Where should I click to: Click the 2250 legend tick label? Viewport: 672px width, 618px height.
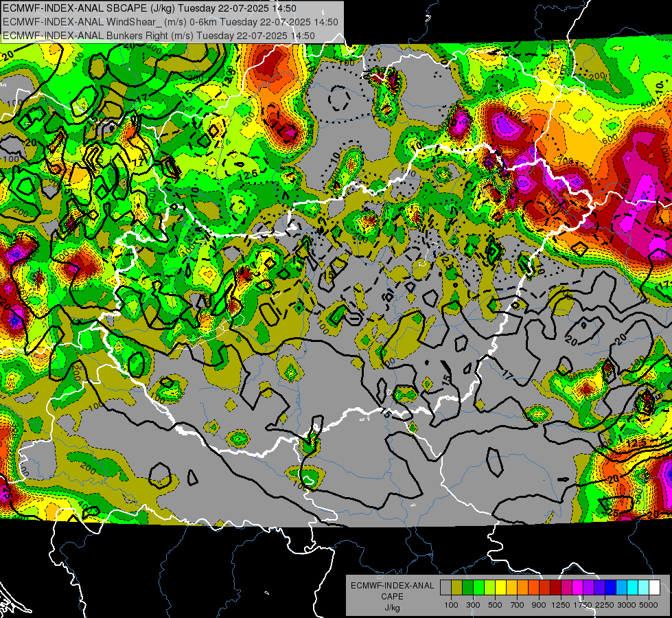pos(605,605)
